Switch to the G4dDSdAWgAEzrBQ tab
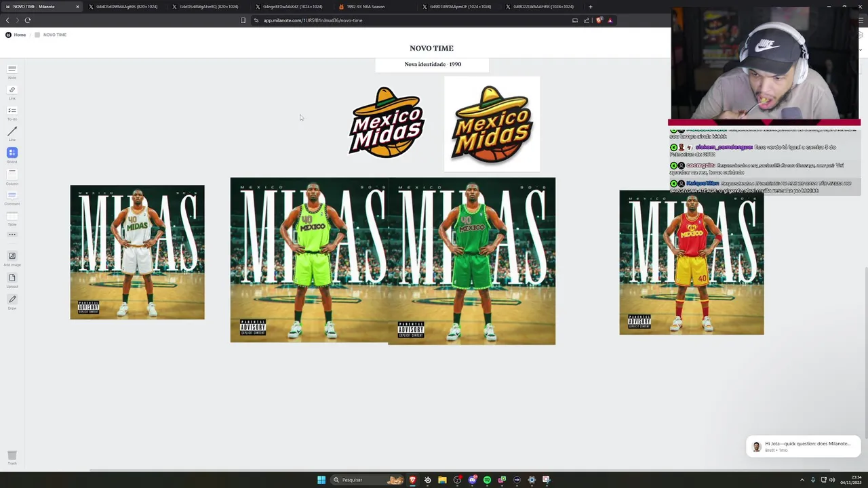 pyautogui.click(x=209, y=7)
